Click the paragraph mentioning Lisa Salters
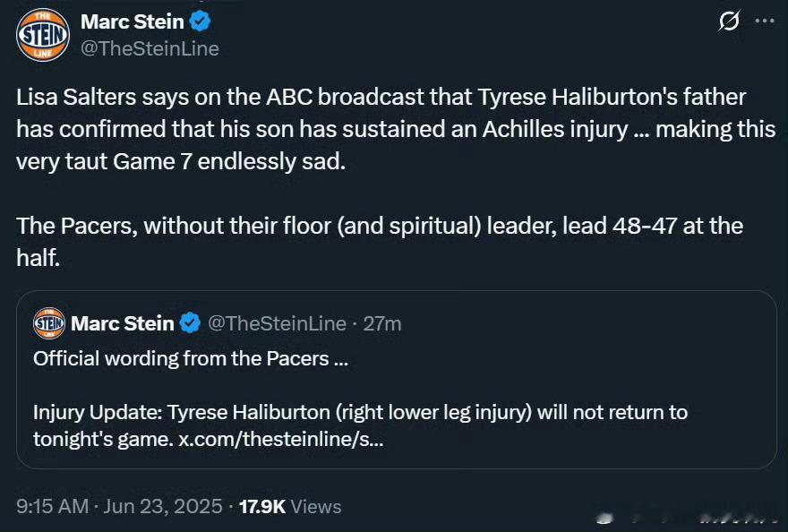Image resolution: width=788 pixels, height=532 pixels. point(394,129)
